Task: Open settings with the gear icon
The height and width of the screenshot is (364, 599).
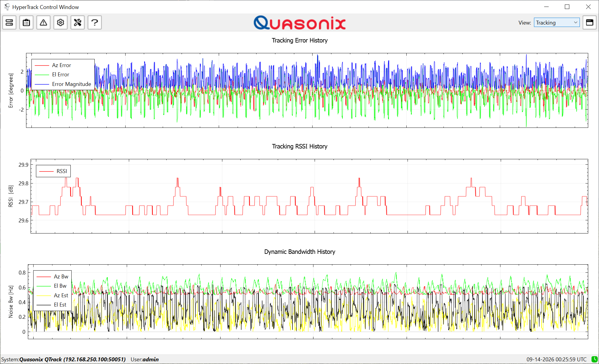Action: pyautogui.click(x=61, y=22)
